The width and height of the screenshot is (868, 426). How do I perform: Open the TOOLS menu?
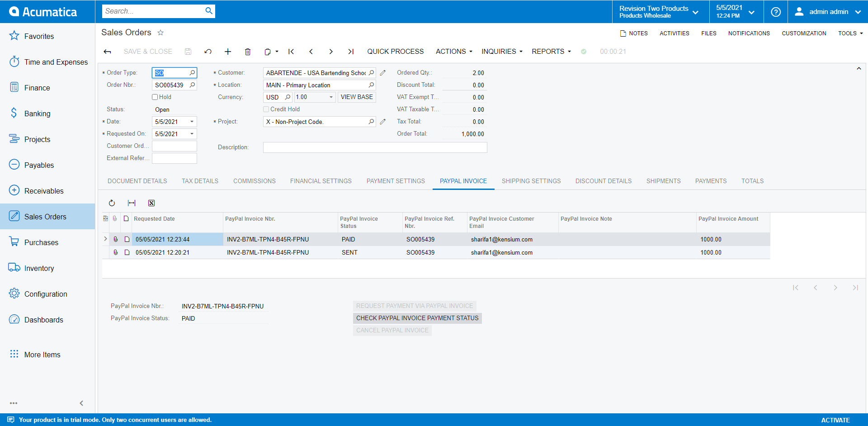click(x=850, y=33)
